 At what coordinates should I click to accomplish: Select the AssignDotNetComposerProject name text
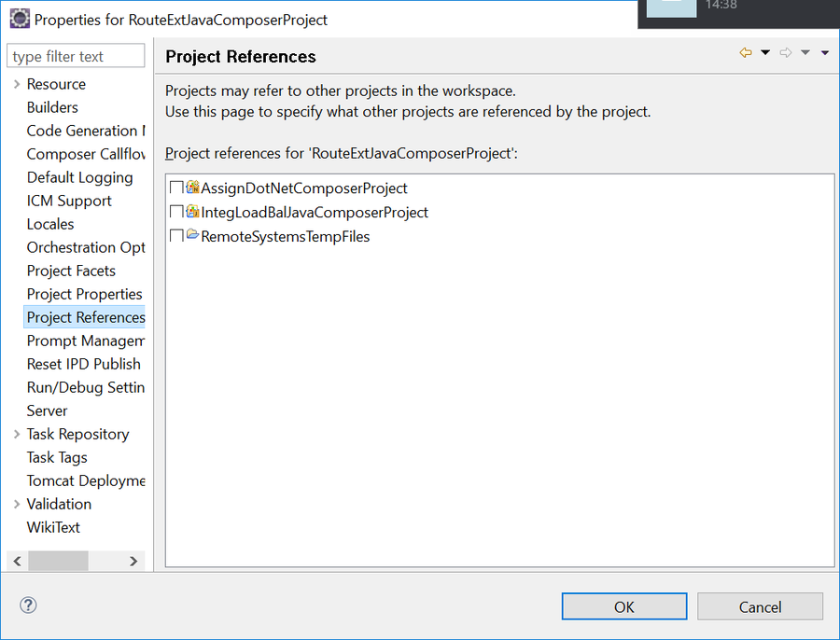click(x=303, y=188)
